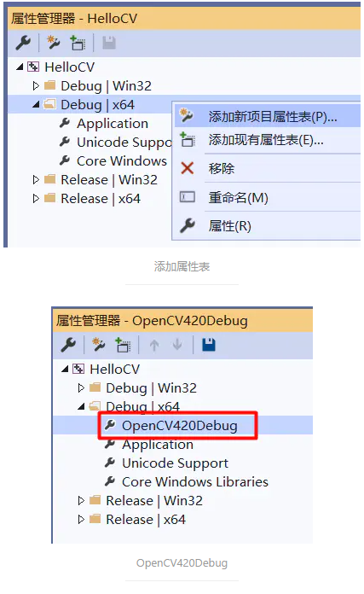Click the blue Save icon in OpenCV420Debug toolbar
364x594 pixels.
[x=209, y=345]
